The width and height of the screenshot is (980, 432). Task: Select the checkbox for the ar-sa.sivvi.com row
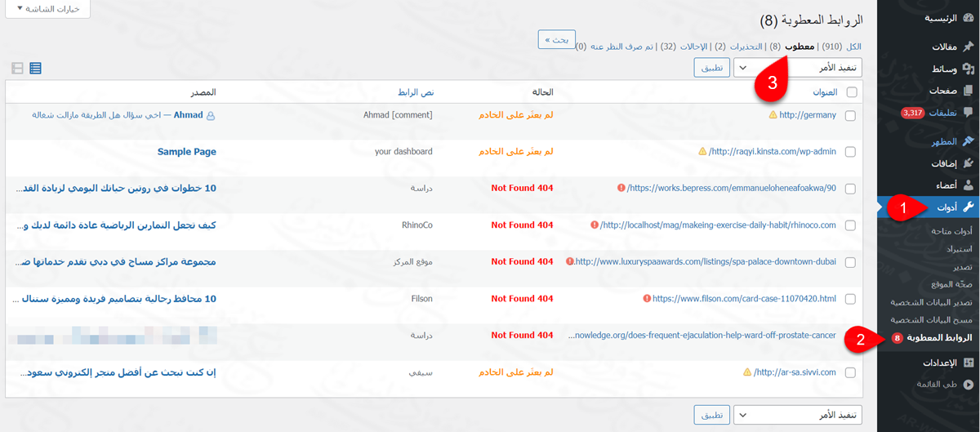point(851,373)
